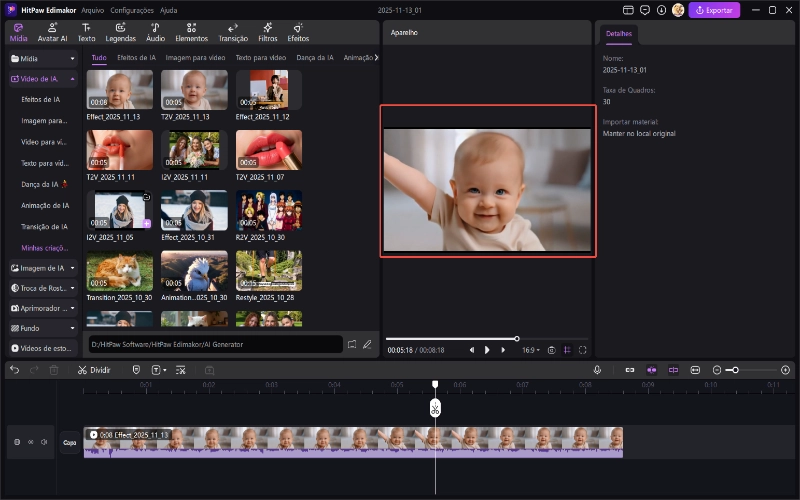
Task: Mute the video track audio
Action: [43, 442]
